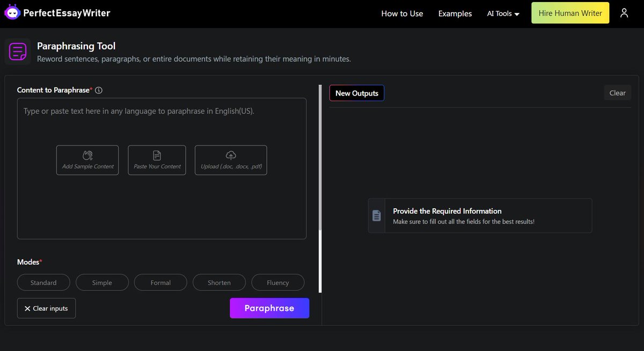Click the Upload document icon
Viewport: 644px width, 351px height.
click(x=230, y=155)
